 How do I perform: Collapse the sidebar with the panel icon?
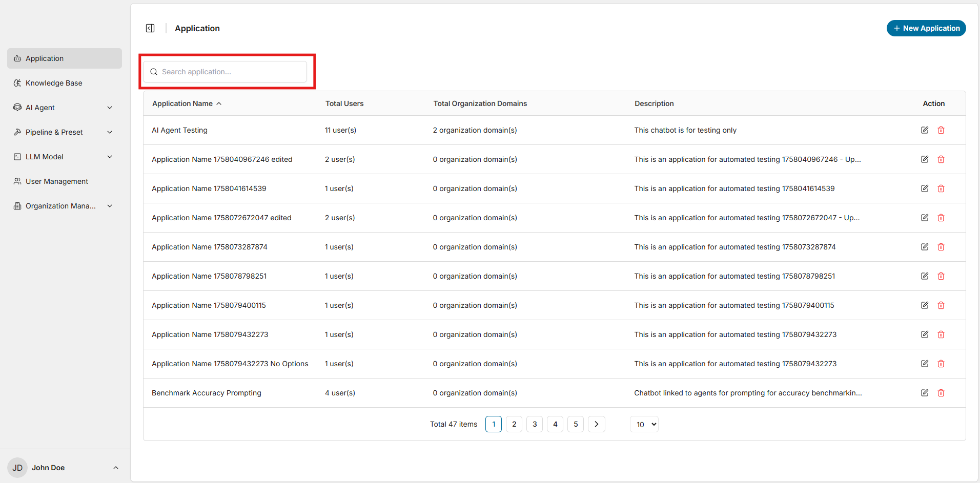(150, 28)
